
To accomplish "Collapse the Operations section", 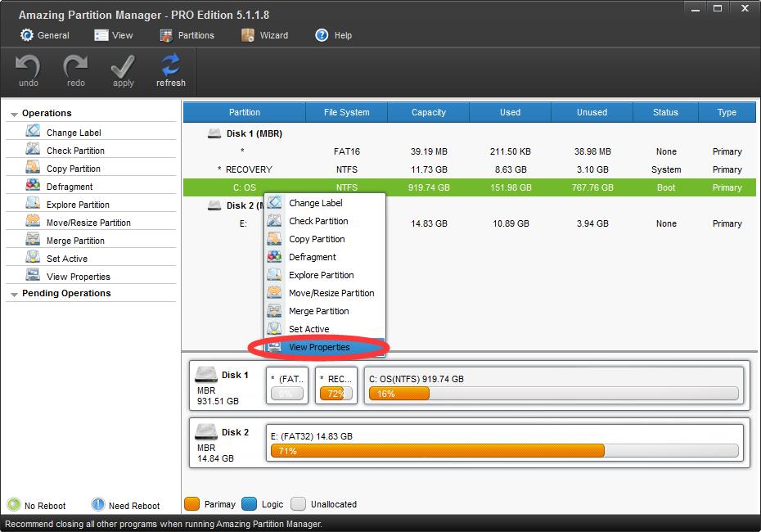I will tap(14, 114).
